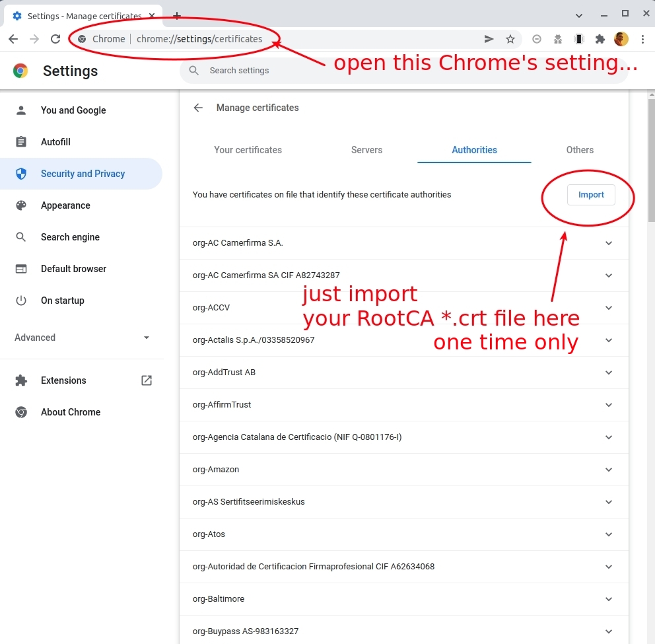Click the Chrome site info icon in address bar
Screen dimensions: 655x644
(x=82, y=39)
